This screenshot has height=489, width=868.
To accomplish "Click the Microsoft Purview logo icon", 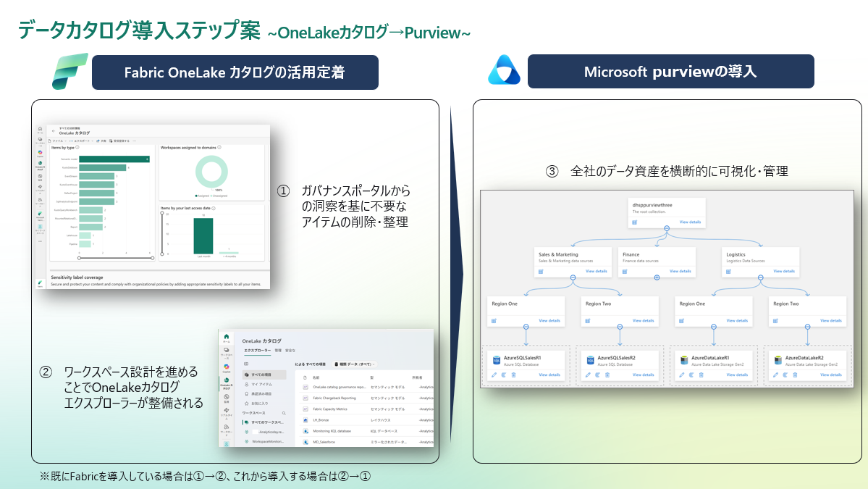I will pyautogui.click(x=504, y=70).
